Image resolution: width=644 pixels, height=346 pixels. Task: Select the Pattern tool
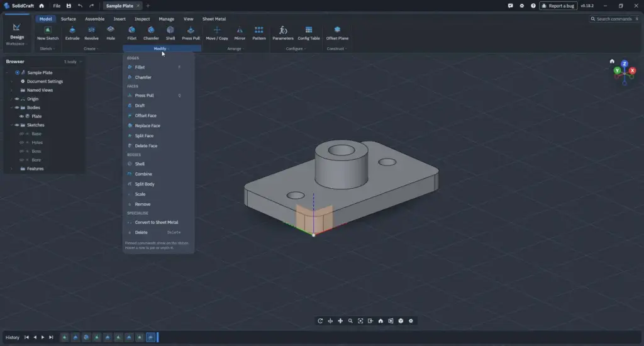[x=258, y=33]
